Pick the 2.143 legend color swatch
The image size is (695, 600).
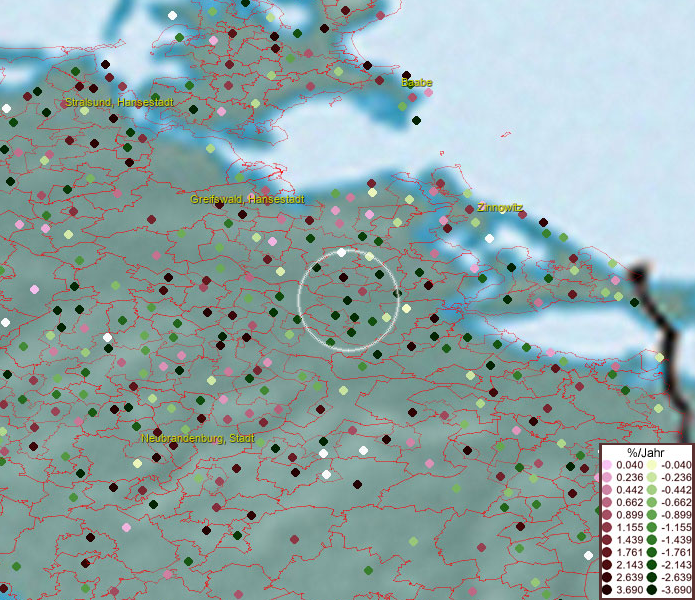point(607,565)
